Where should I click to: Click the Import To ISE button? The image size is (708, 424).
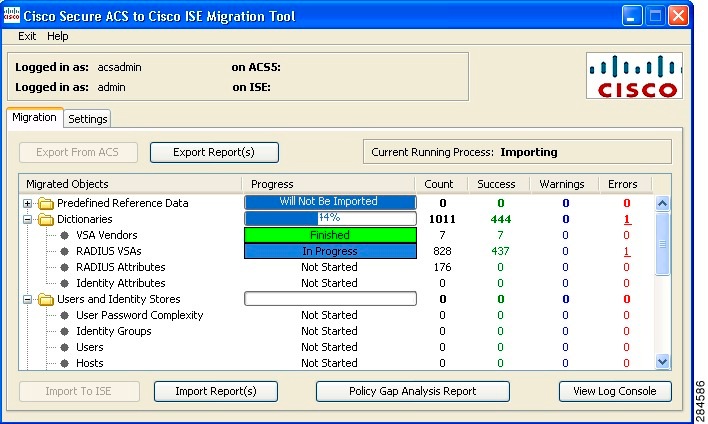79,391
